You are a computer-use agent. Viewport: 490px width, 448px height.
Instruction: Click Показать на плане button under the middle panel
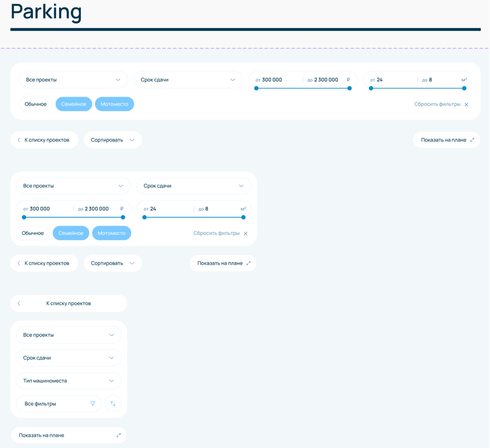tap(223, 263)
